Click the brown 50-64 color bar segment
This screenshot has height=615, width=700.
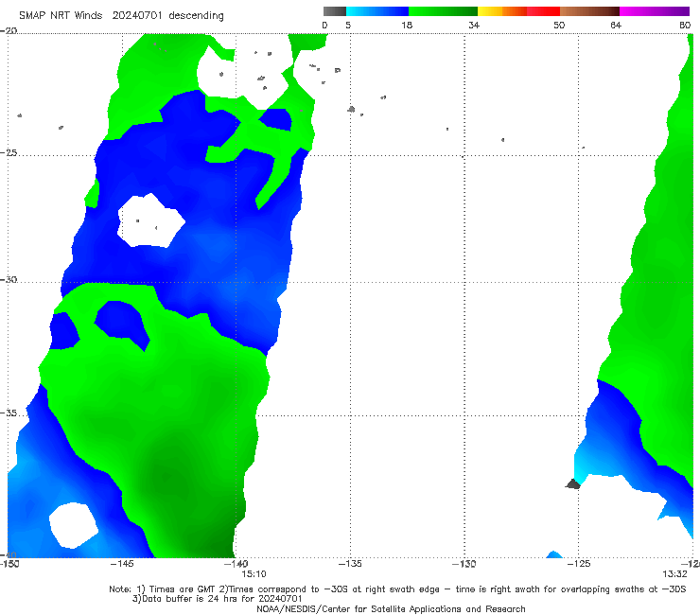click(589, 11)
